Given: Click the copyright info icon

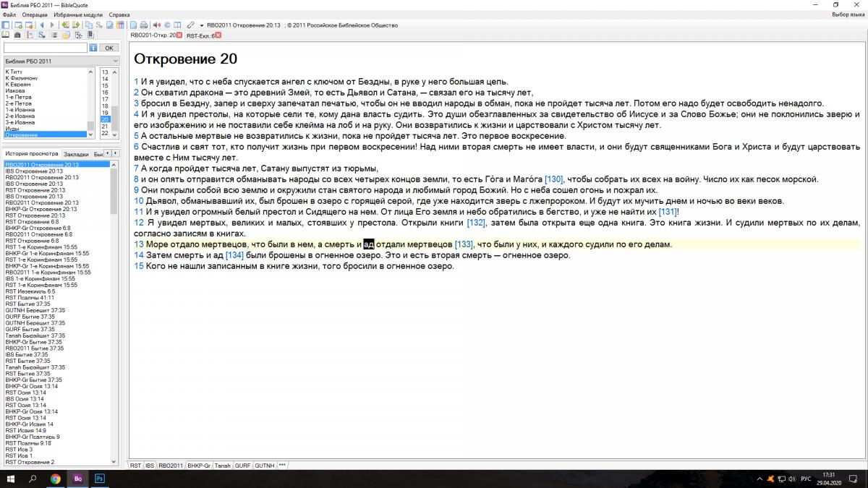Looking at the screenshot, I should pos(167,25).
